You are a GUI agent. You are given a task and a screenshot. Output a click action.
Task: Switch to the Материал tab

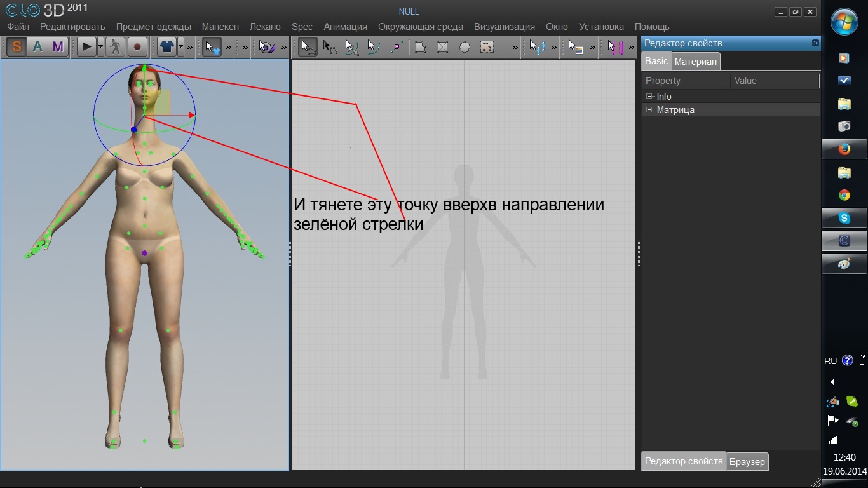(x=696, y=62)
